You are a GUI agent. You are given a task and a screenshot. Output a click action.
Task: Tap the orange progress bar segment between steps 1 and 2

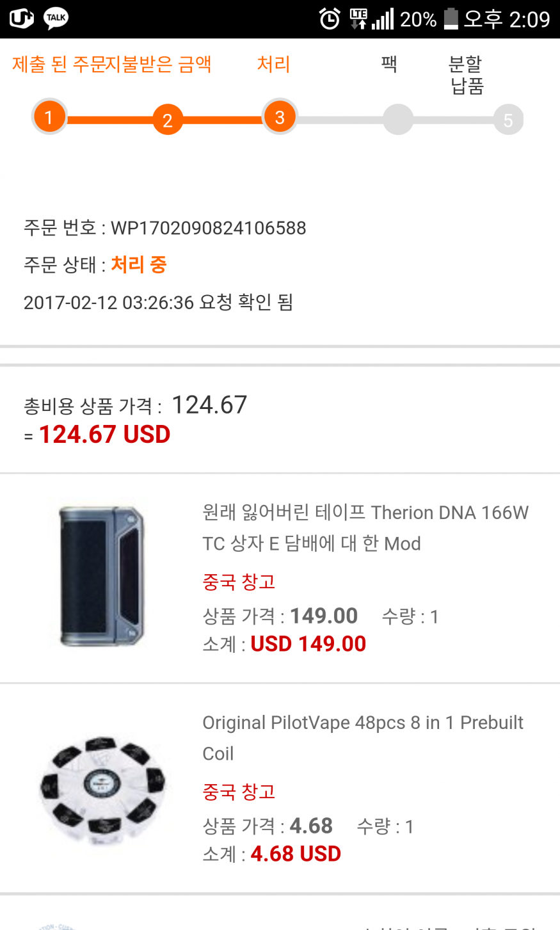(109, 120)
